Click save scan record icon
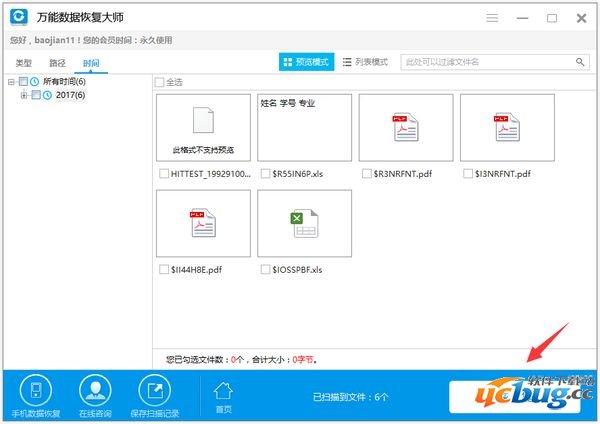The height and width of the screenshot is (424, 600). click(155, 391)
